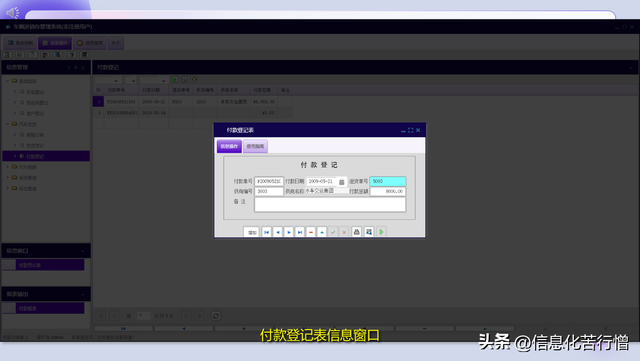Viewport: 640px width, 361px height.
Task: Click the first-record button in the dialog toolbar
Action: [x=267, y=232]
